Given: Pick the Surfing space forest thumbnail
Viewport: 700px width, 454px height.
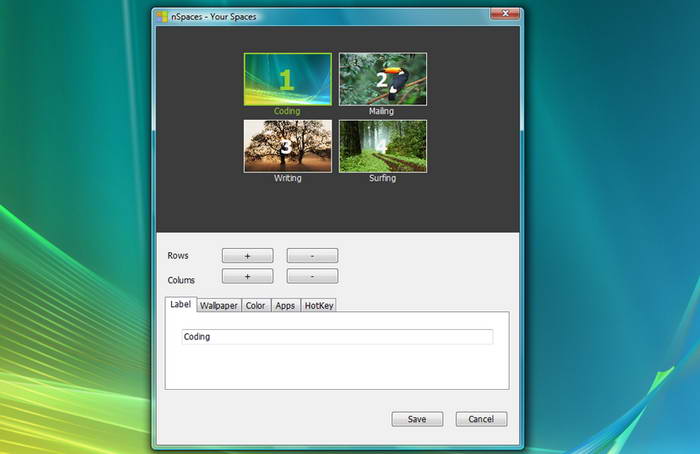Looking at the screenshot, I should (x=383, y=146).
